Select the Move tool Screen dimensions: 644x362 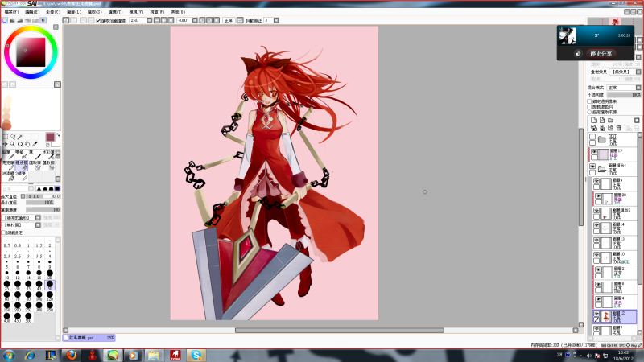tap(6, 144)
